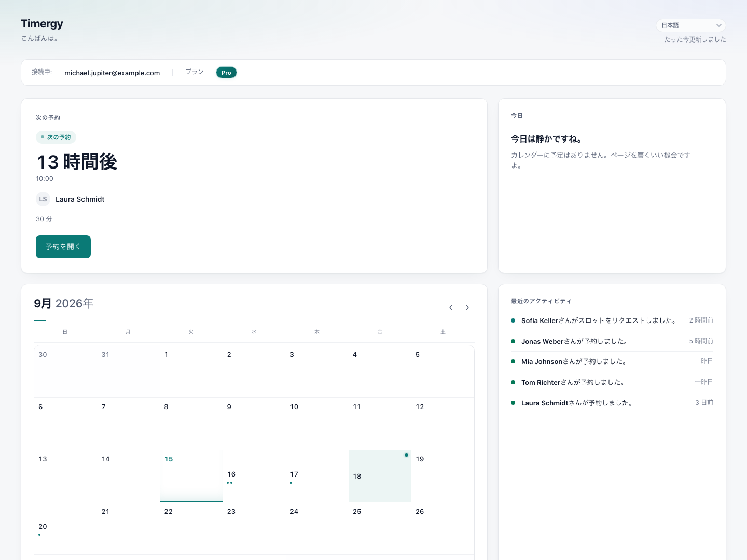Click the 3 日前 timestamp
The width and height of the screenshot is (747, 560).
[704, 403]
